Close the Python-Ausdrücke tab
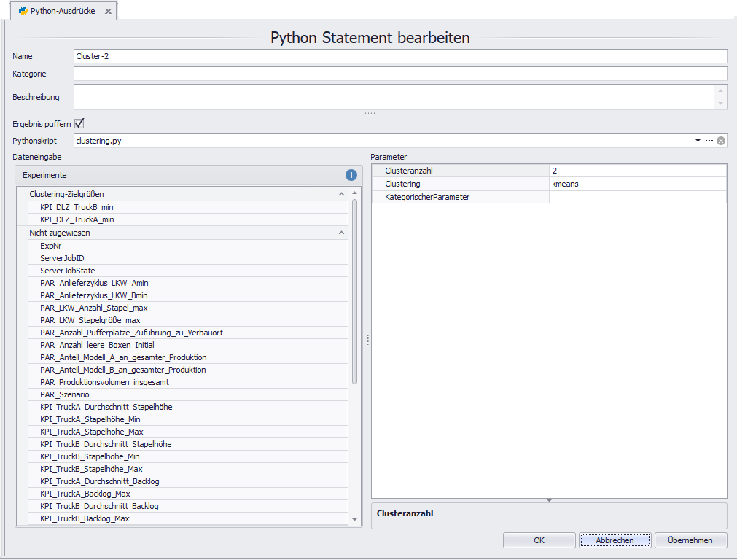This screenshot has width=737, height=560. click(x=110, y=11)
